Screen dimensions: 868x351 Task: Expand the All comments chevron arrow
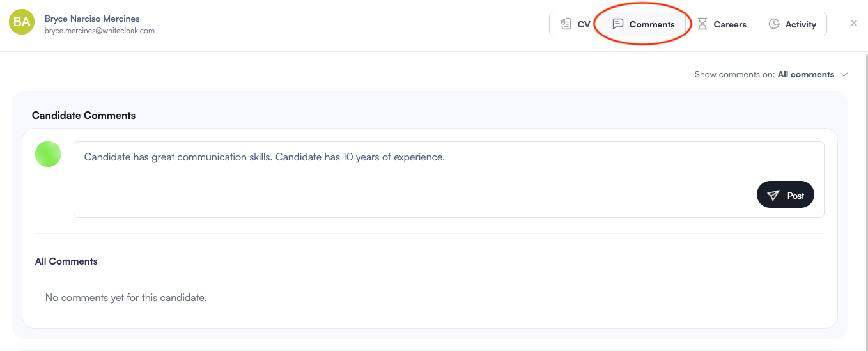coord(844,75)
